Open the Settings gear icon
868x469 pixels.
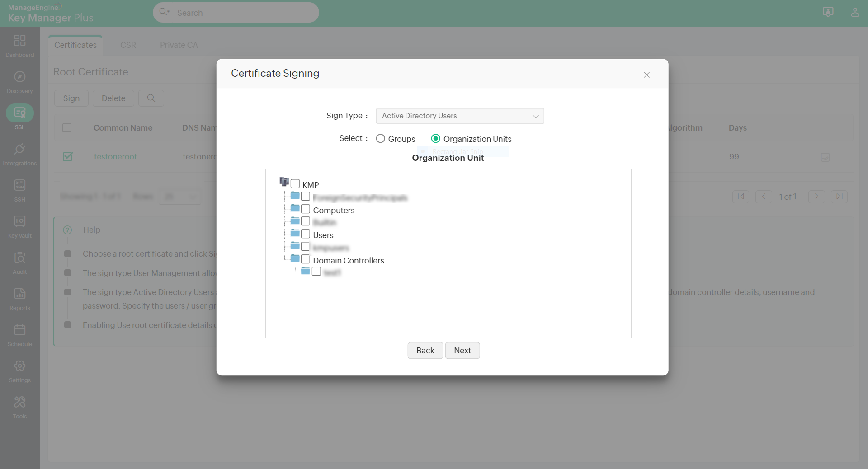point(20,366)
